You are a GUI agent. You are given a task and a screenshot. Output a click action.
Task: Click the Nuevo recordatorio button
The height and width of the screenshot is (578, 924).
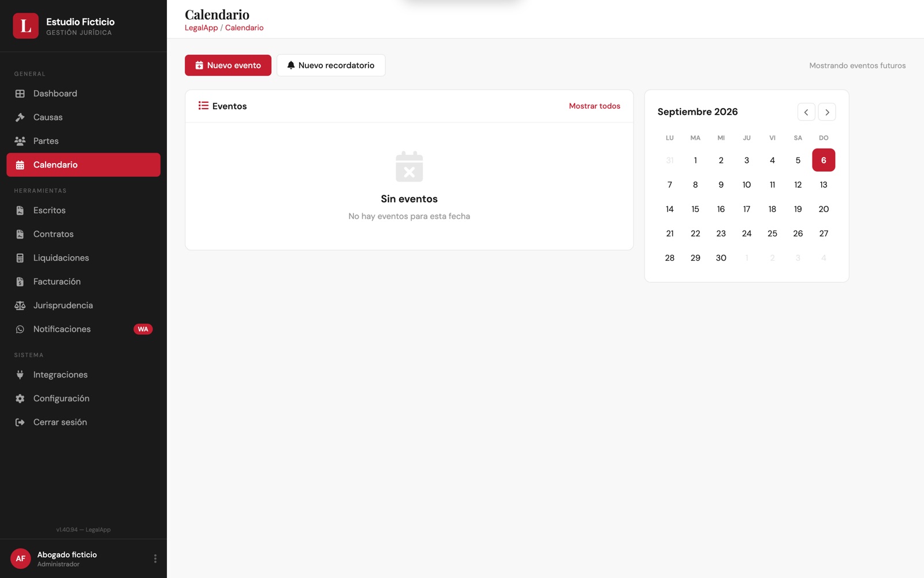(331, 65)
